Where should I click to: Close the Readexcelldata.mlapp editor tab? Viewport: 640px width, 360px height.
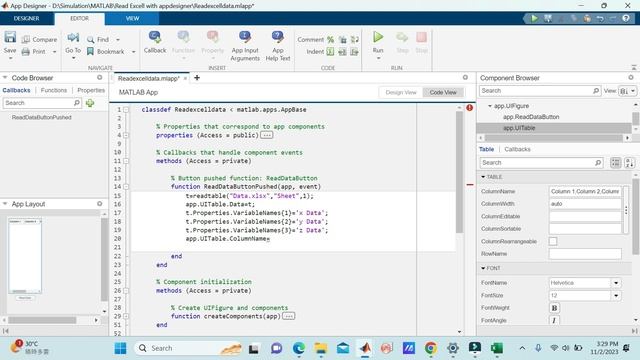(x=185, y=78)
